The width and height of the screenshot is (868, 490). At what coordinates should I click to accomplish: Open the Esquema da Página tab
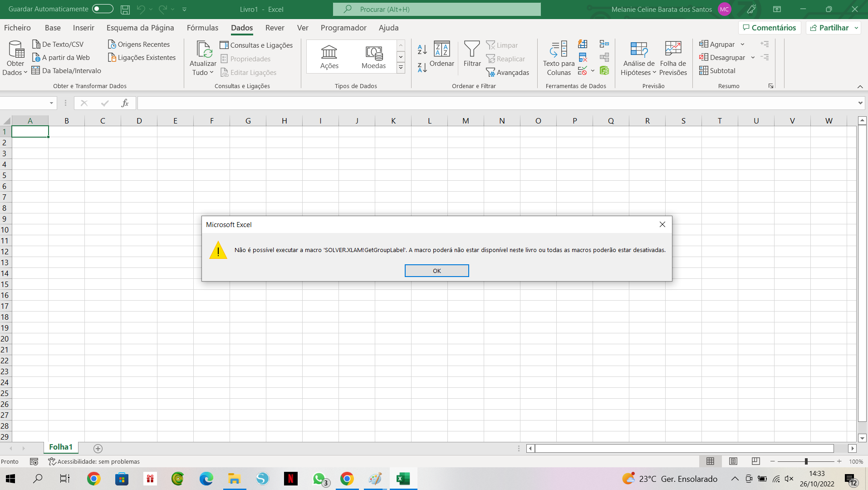click(140, 28)
